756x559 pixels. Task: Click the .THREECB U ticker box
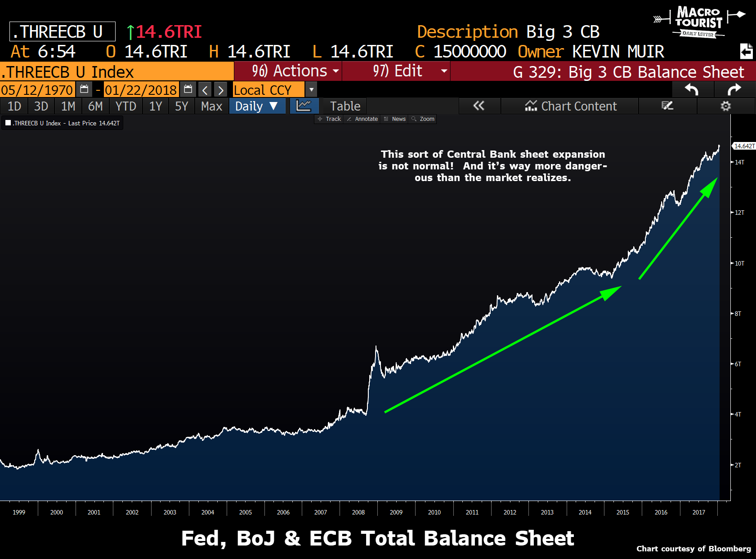click(x=63, y=31)
